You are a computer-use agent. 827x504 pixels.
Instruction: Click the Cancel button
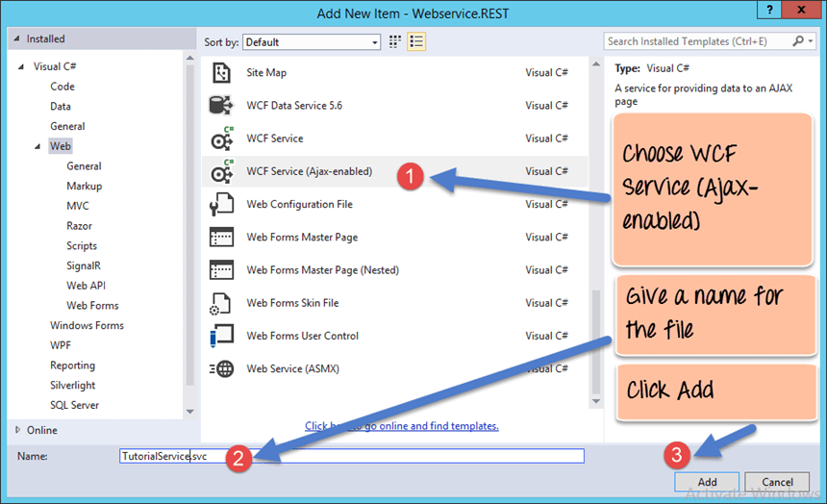(777, 482)
